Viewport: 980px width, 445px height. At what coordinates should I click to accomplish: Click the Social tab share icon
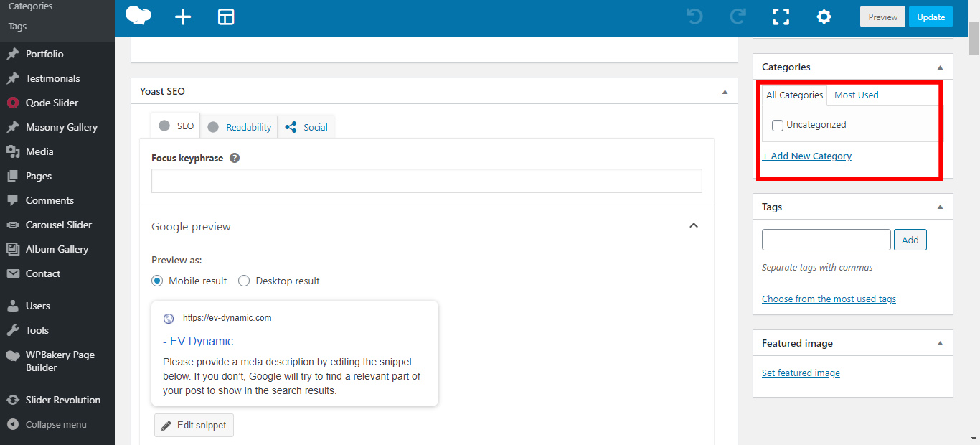[x=291, y=127]
